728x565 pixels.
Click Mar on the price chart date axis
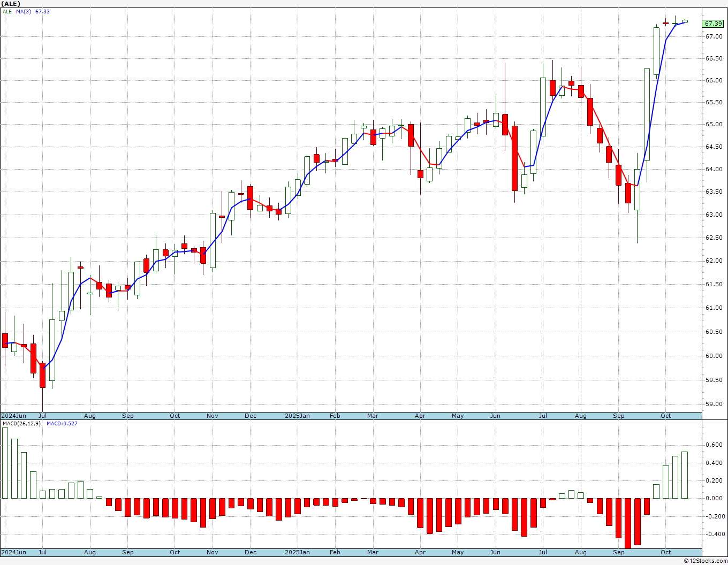pyautogui.click(x=373, y=416)
